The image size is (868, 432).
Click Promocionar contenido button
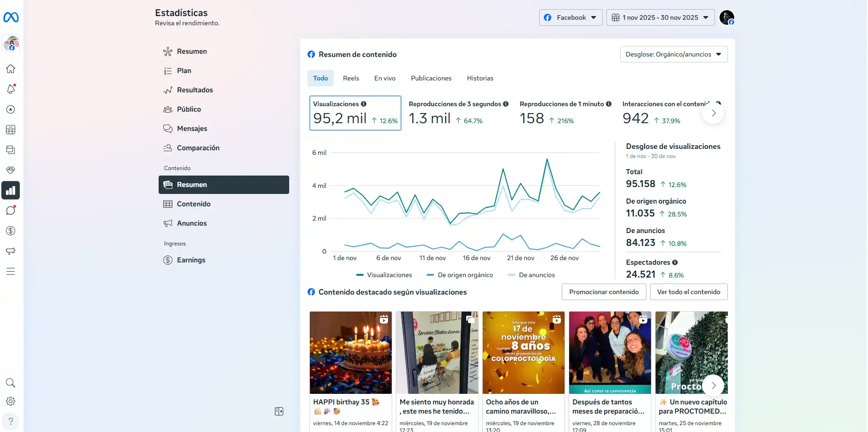point(604,292)
